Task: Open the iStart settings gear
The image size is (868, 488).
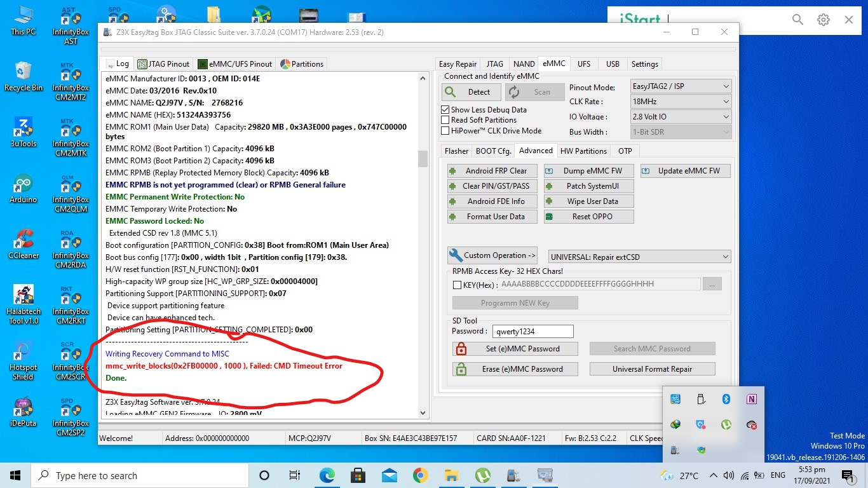Action: click(824, 20)
